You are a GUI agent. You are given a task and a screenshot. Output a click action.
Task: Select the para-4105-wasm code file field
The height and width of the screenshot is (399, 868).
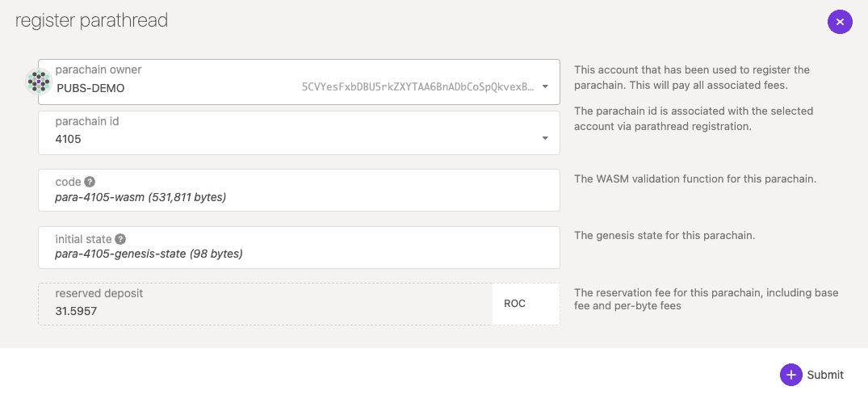[299, 196]
